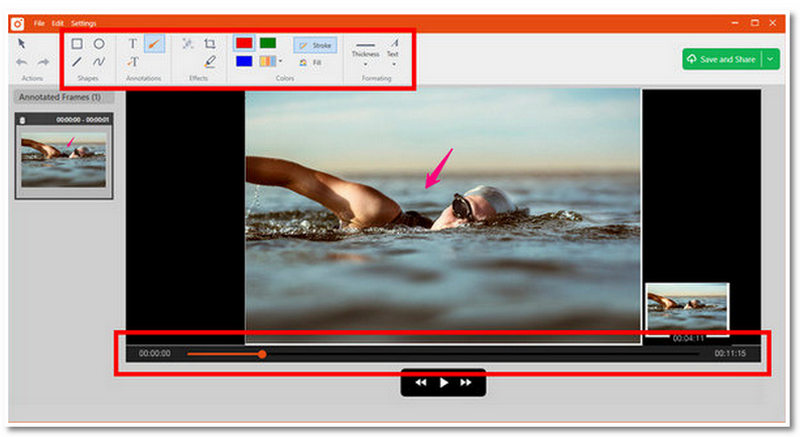Open the Settings menu

coord(84,22)
